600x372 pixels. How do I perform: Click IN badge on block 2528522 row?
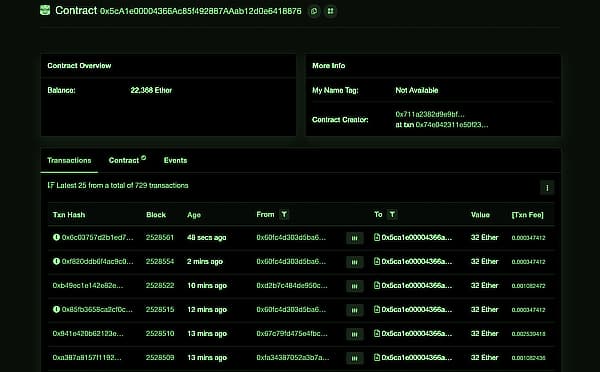tap(355, 286)
